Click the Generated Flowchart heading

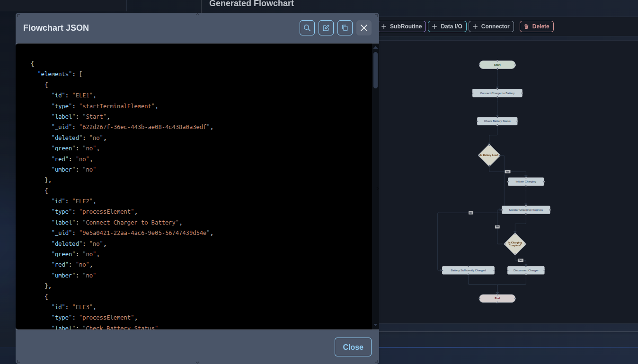pos(251,4)
